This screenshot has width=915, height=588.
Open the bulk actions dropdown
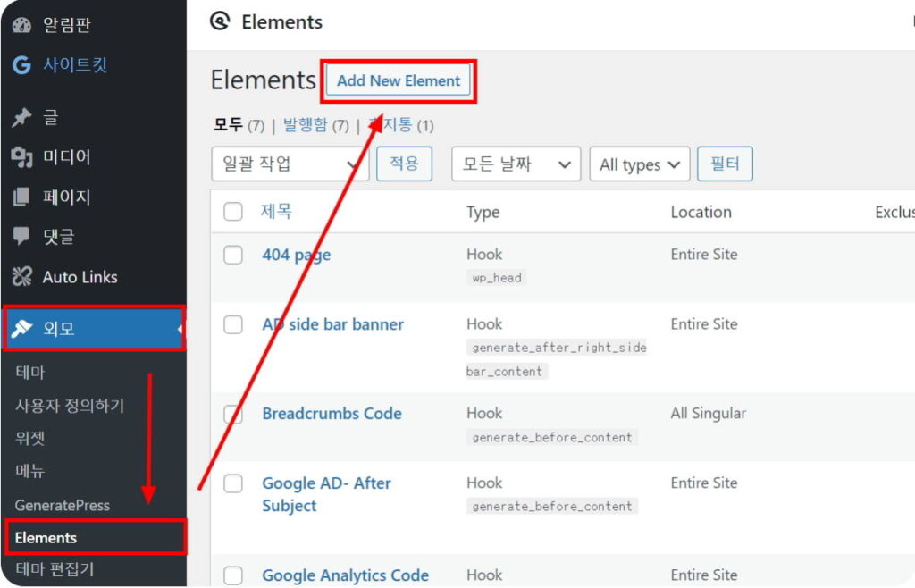tap(289, 164)
